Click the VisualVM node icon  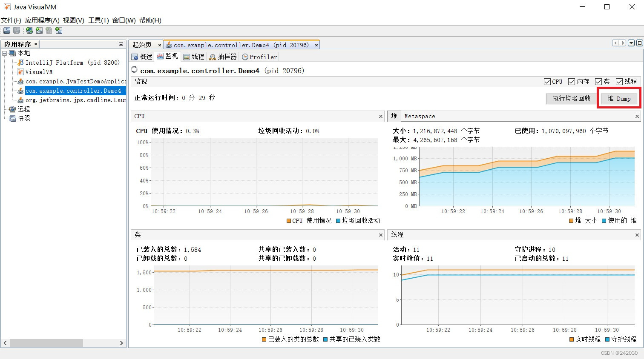[x=20, y=72]
